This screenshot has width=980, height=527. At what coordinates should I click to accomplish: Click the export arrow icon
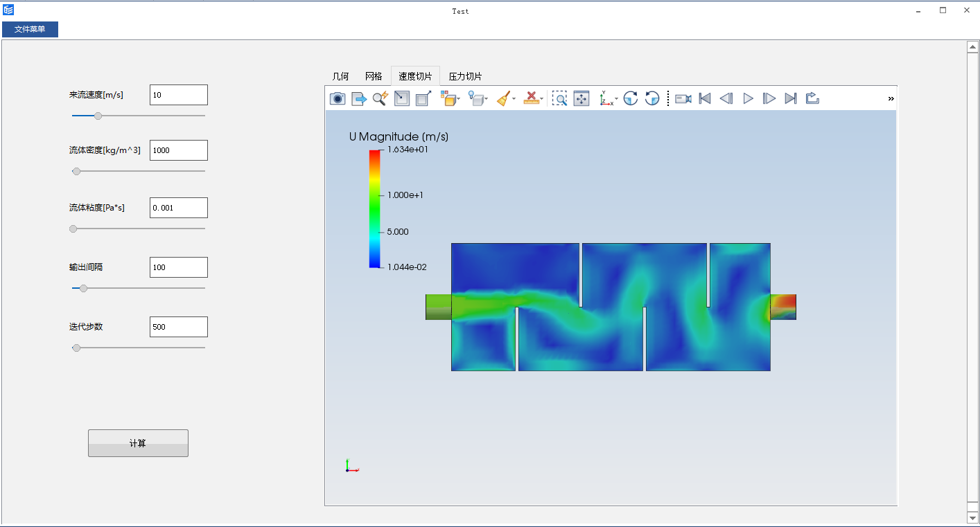359,98
